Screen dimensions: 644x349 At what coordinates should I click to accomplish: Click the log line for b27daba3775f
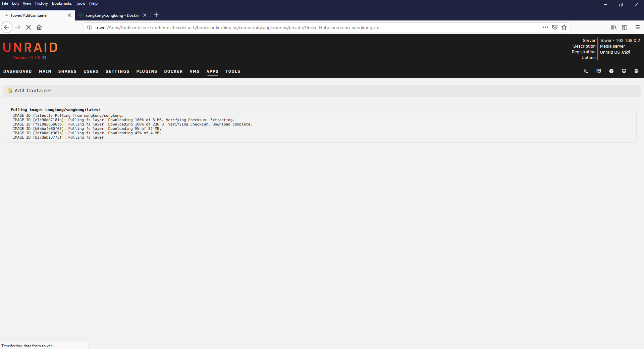click(x=59, y=137)
